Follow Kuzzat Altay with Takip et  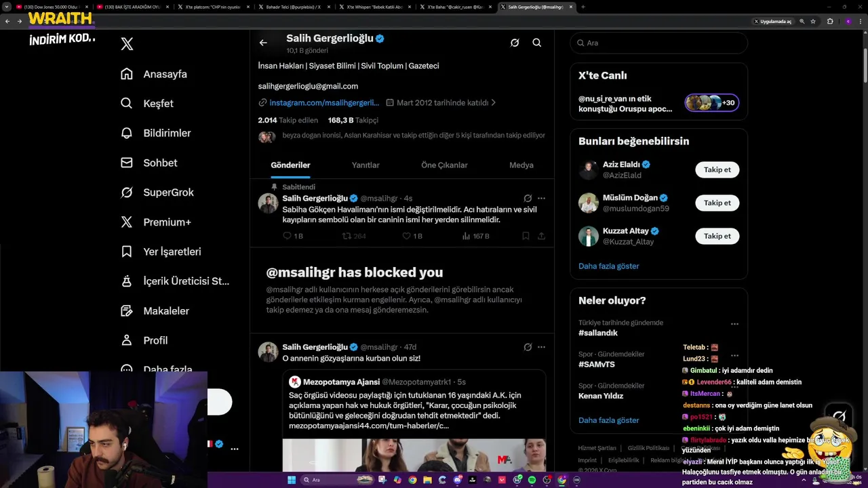tap(717, 236)
